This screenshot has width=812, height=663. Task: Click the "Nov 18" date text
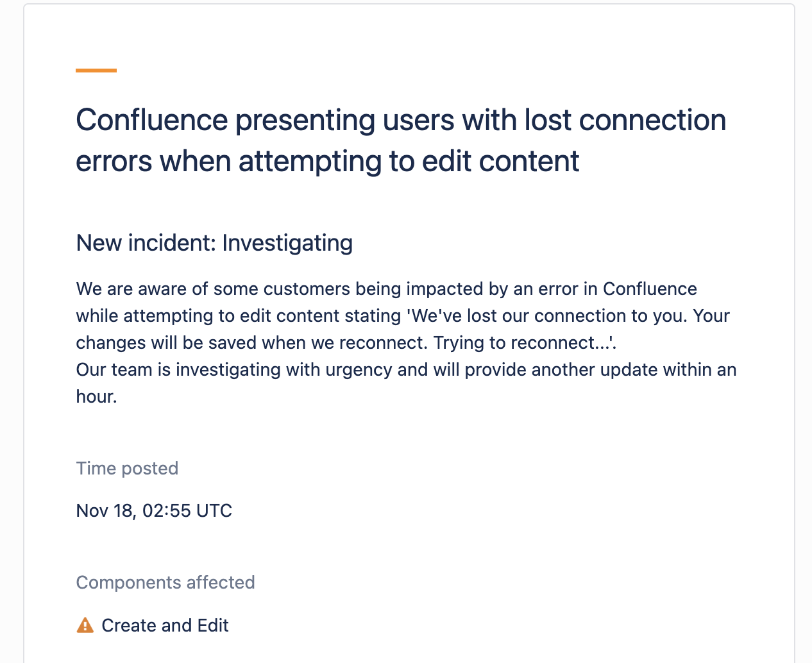pos(105,511)
